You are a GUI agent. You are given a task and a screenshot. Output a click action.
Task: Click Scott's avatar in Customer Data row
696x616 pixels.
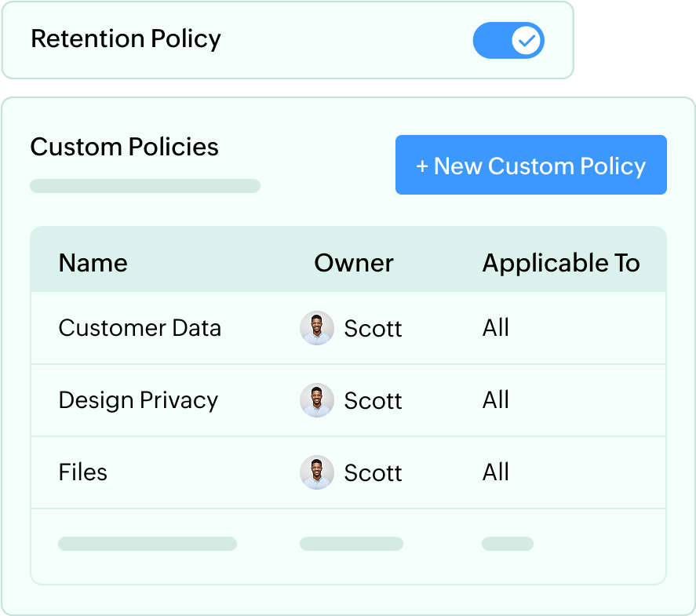pyautogui.click(x=317, y=328)
